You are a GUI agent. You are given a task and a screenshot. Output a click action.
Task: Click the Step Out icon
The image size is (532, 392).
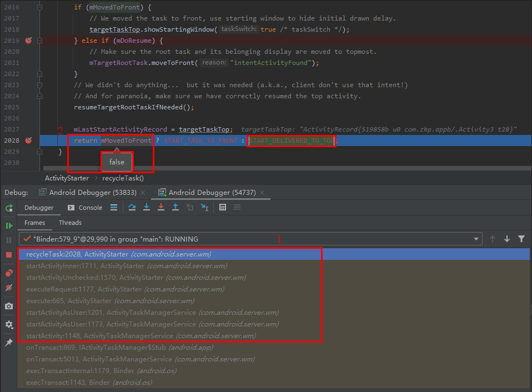pyautogui.click(x=175, y=207)
